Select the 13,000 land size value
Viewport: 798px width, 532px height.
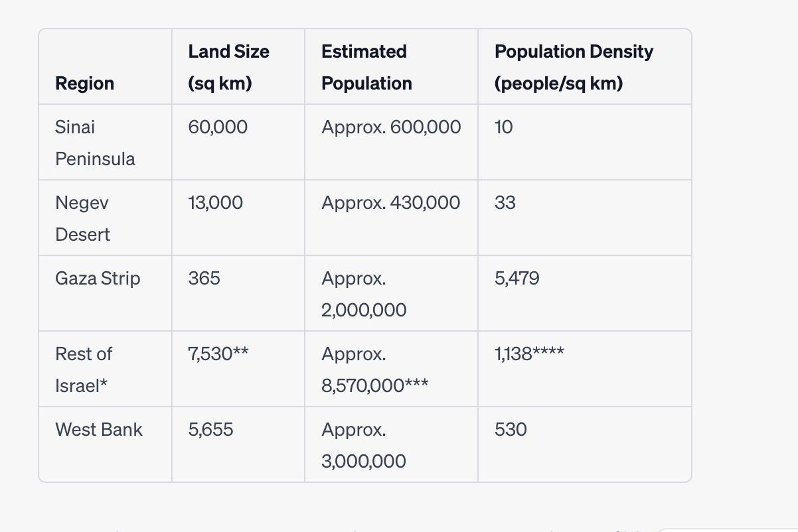[216, 202]
